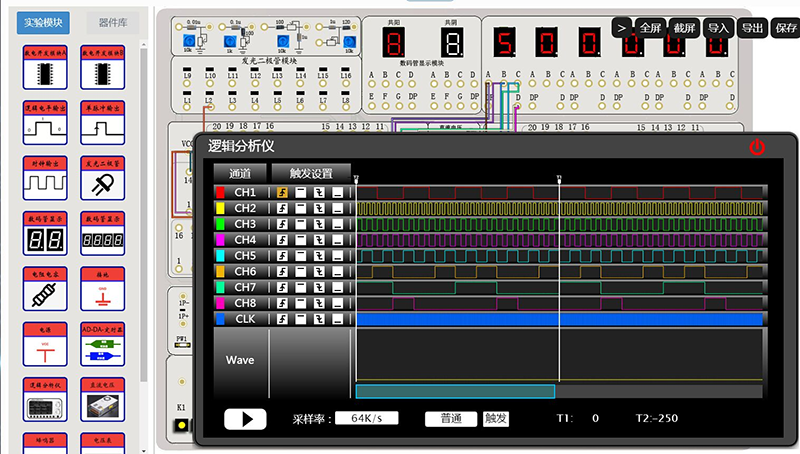The image size is (800, 454).
Task: Click the red power icon on logic analyzer
Action: coord(757,147)
